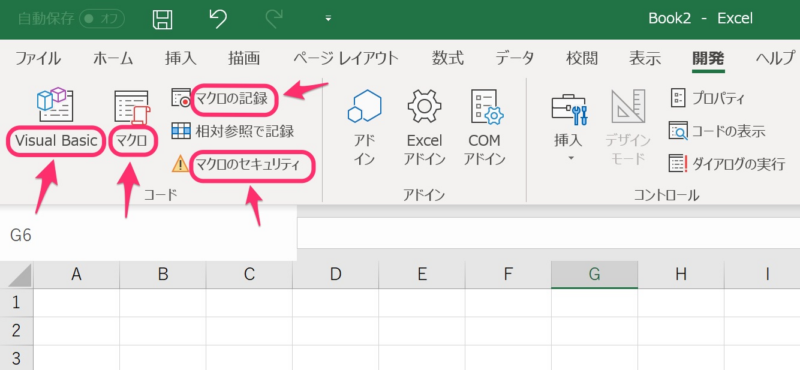
Task: Open the ファイル tab
Action: (38, 58)
